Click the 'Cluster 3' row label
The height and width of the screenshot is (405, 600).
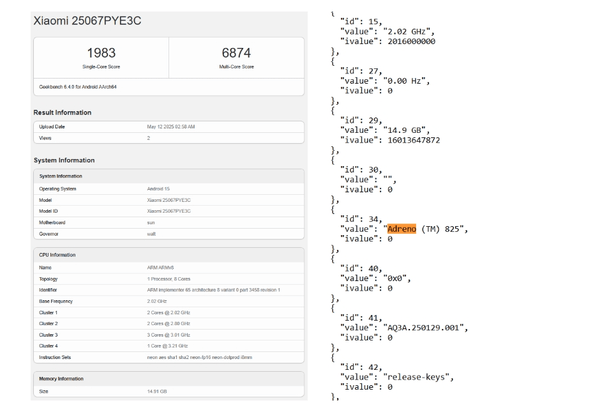coord(48,335)
